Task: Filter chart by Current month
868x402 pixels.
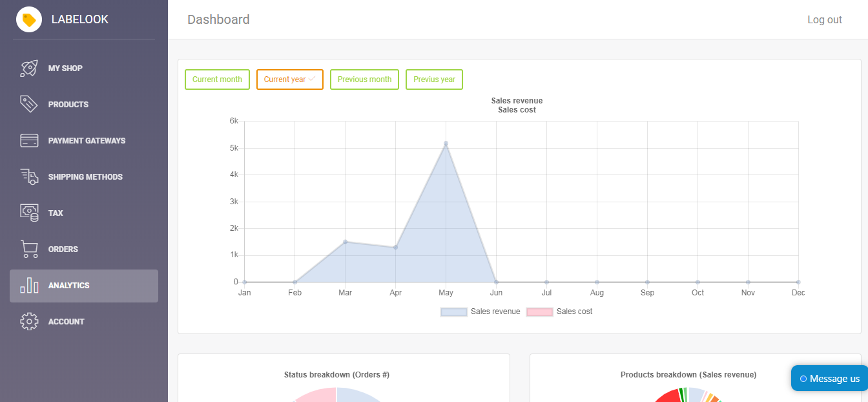Action: (217, 79)
